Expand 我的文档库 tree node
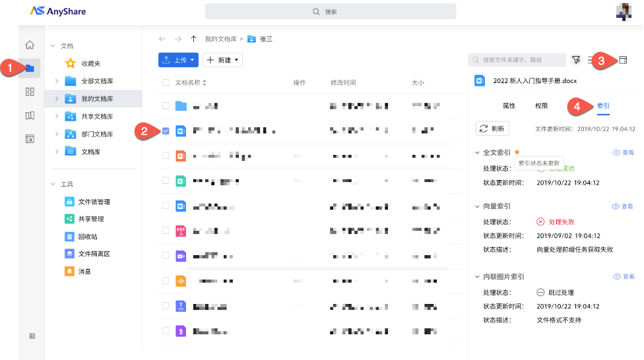This screenshot has height=360, width=644. pos(57,98)
